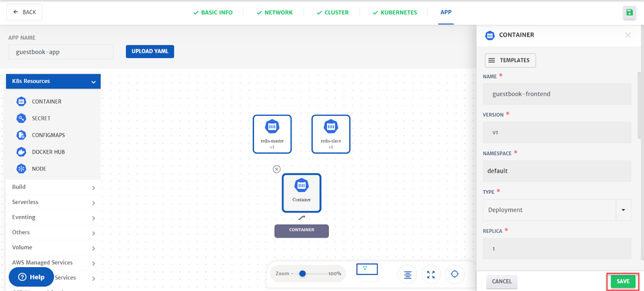Click the green save icon at top right

click(629, 13)
